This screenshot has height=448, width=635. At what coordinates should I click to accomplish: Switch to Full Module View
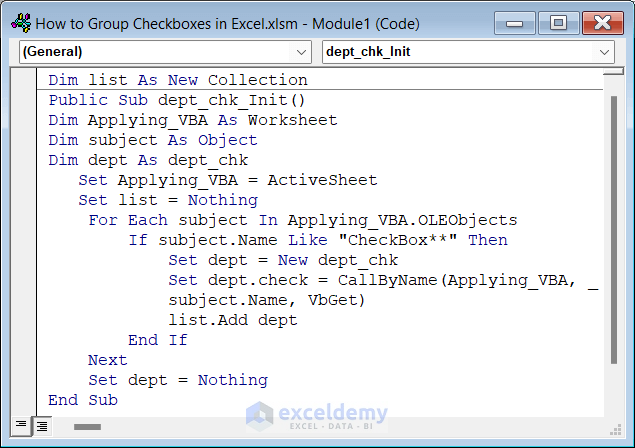[x=41, y=426]
